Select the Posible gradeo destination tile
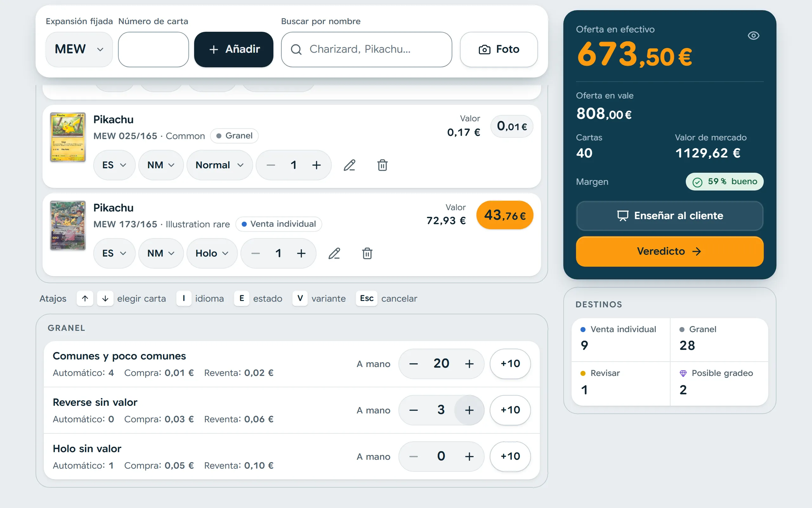 719,384
